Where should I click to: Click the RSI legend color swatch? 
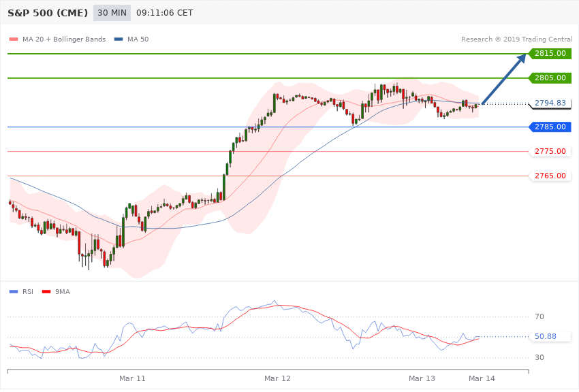14,292
